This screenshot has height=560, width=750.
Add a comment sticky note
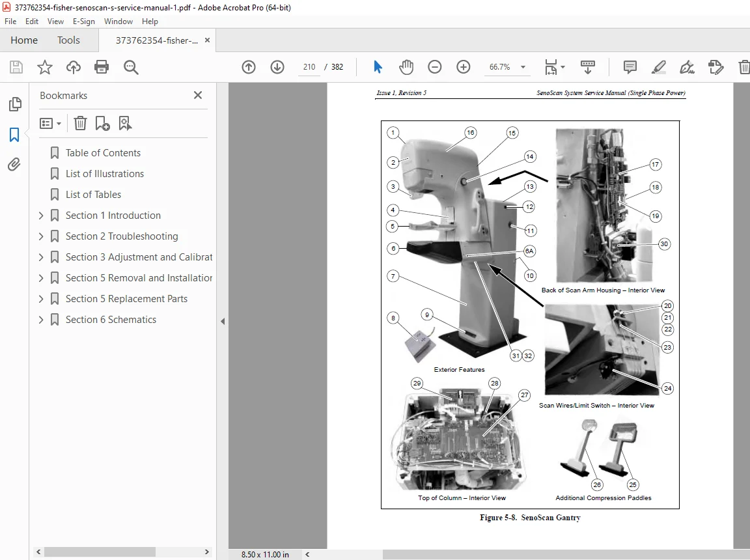click(x=630, y=67)
